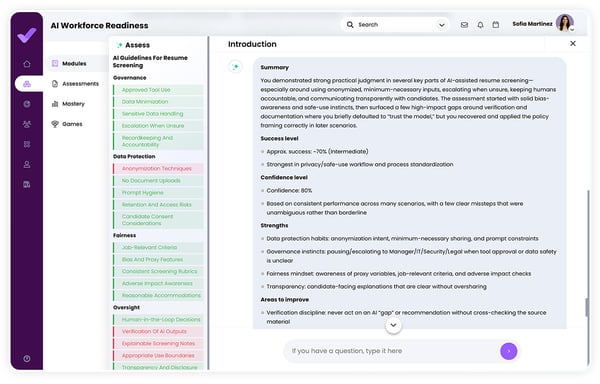The image size is (600, 384).
Task: Send the question with the purple arrow button
Action: click(x=509, y=351)
